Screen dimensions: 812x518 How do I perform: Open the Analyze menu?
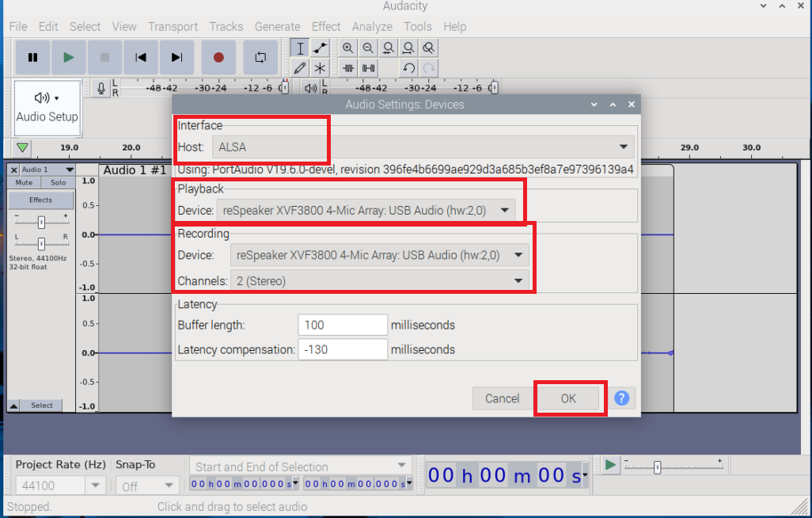pyautogui.click(x=372, y=26)
